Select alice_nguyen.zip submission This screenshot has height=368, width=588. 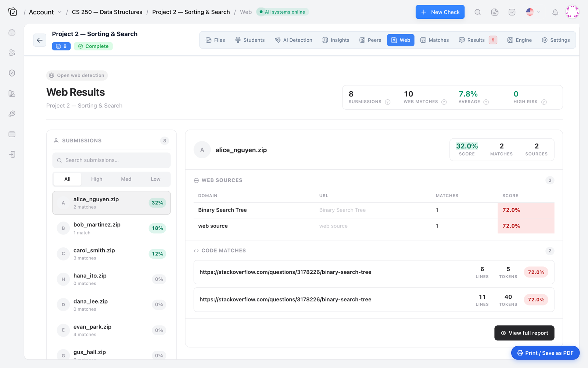tap(111, 203)
